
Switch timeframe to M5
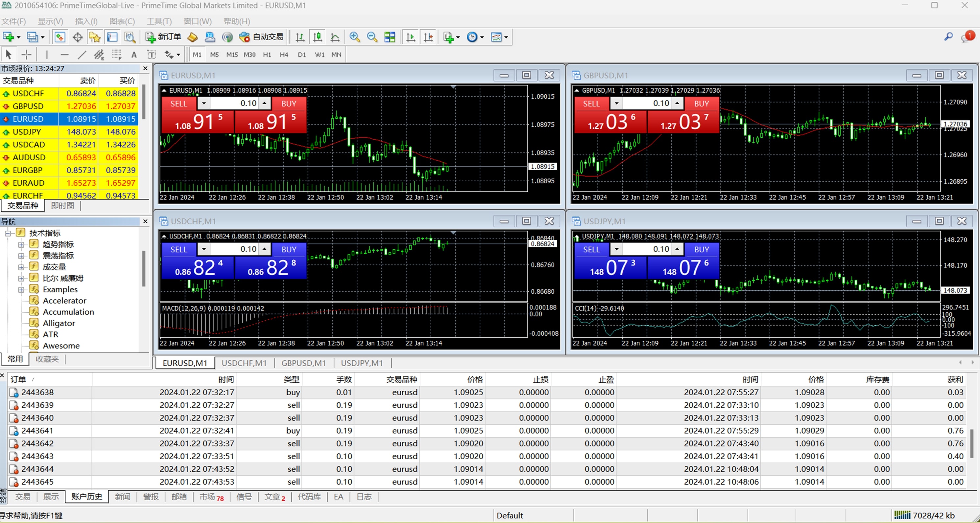pos(214,54)
